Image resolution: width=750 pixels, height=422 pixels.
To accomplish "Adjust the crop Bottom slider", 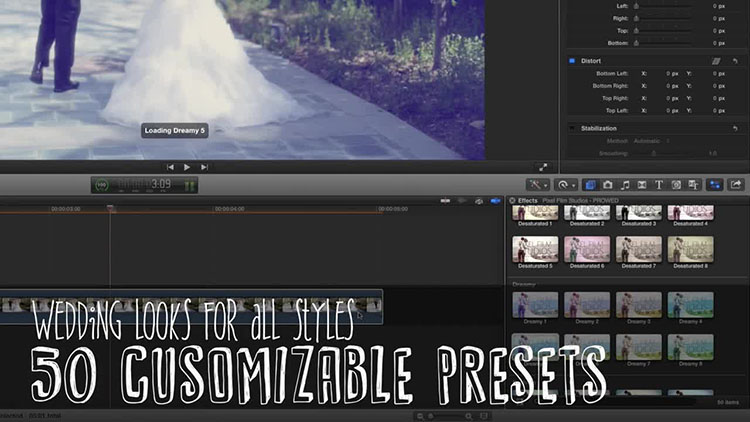I will coord(662,43).
